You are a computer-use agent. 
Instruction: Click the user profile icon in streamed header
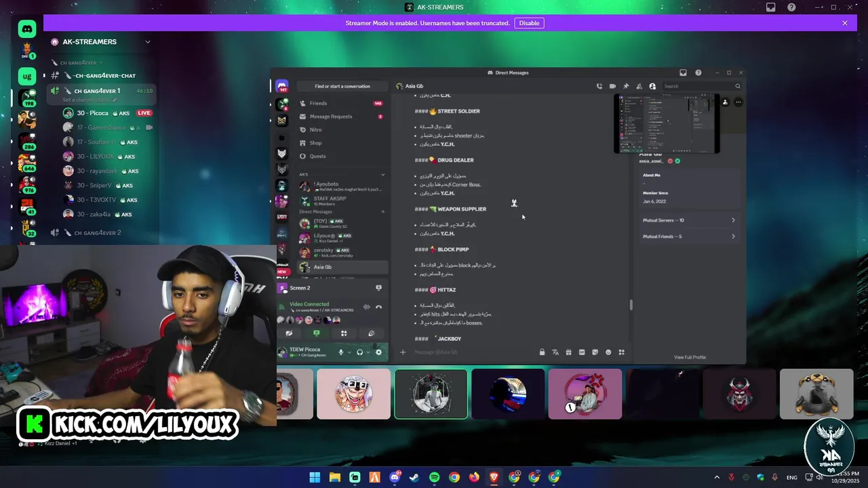[x=652, y=86]
